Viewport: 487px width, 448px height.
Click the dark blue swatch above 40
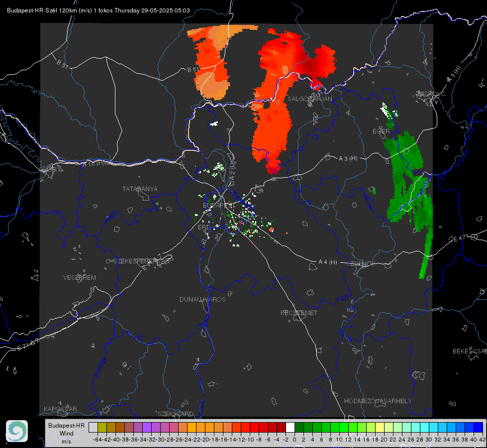click(478, 427)
